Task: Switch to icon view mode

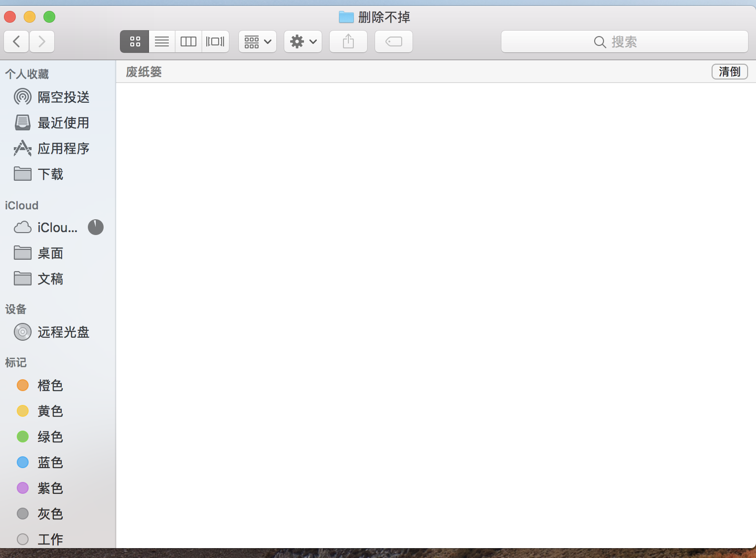Action: pyautogui.click(x=135, y=41)
